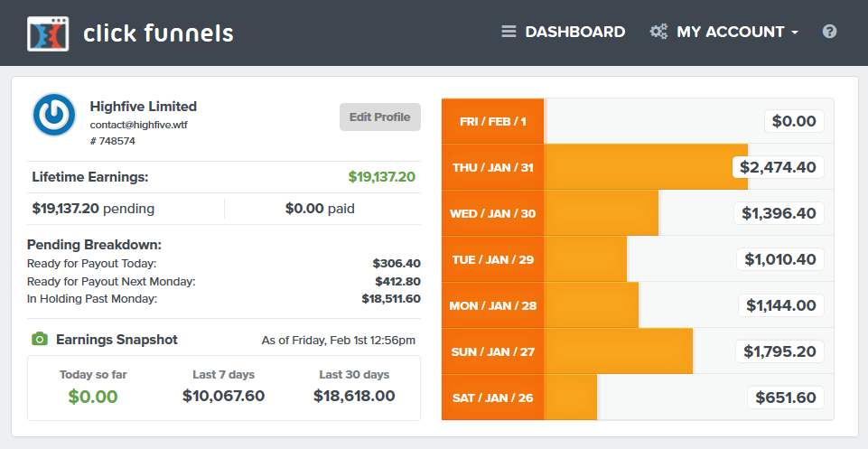
Task: Click the Earnings Snapshot camera icon
Action: pos(39,340)
